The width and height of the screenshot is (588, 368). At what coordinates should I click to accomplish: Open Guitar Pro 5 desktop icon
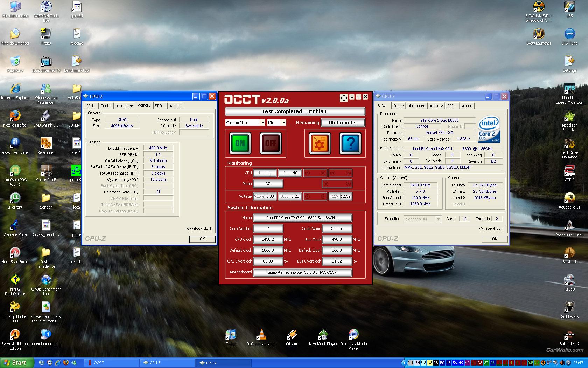click(x=46, y=173)
